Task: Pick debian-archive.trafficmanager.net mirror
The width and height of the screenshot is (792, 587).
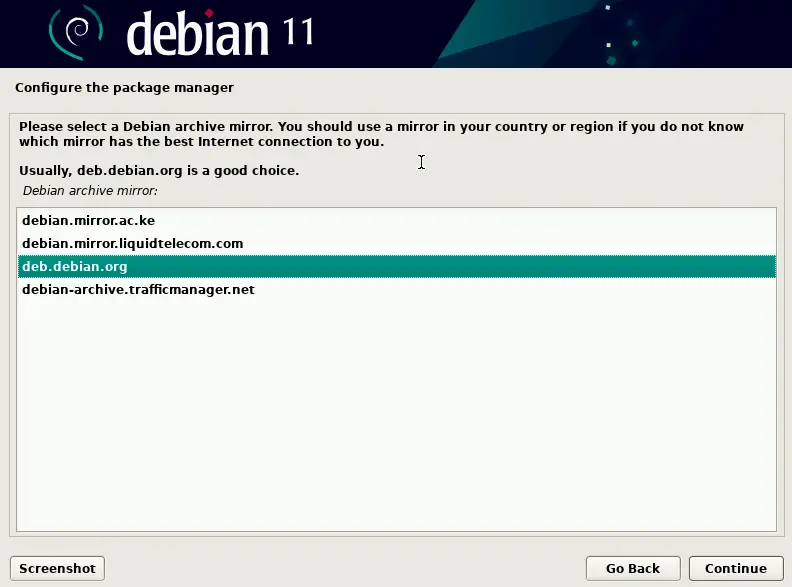Action: pyautogui.click(x=397, y=289)
